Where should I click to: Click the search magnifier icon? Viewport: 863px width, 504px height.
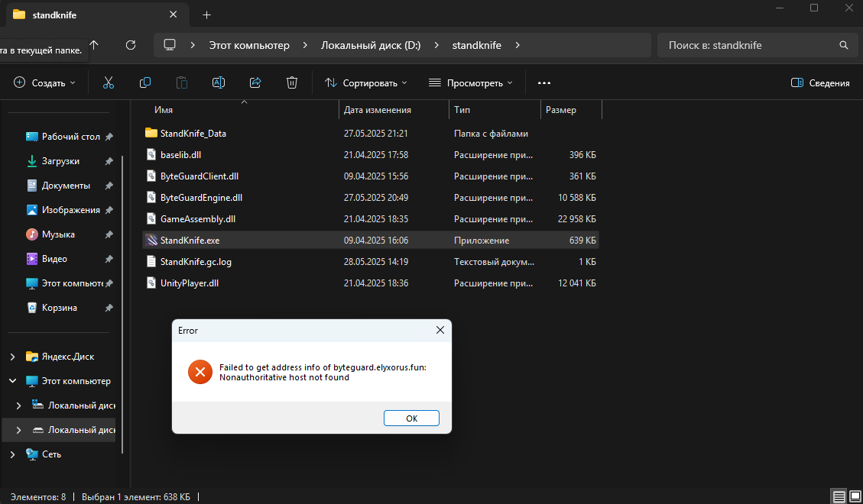(844, 45)
